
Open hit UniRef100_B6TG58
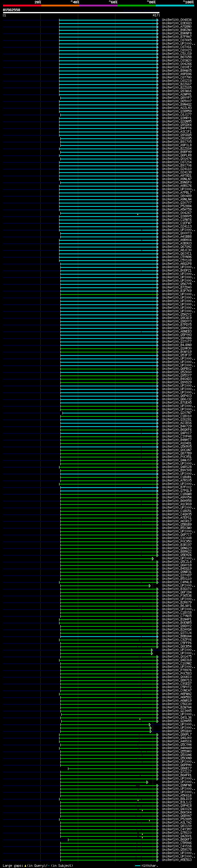(x=177, y=57)
